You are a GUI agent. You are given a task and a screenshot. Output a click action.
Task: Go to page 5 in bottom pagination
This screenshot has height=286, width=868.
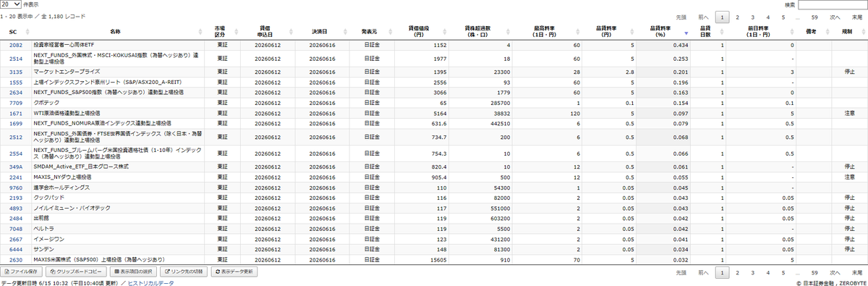(783, 273)
